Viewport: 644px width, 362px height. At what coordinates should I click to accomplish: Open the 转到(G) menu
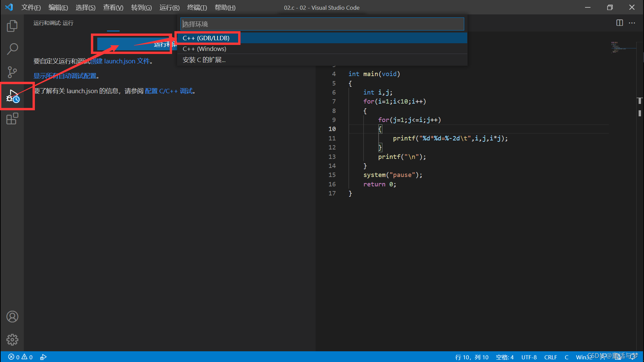[x=142, y=7]
